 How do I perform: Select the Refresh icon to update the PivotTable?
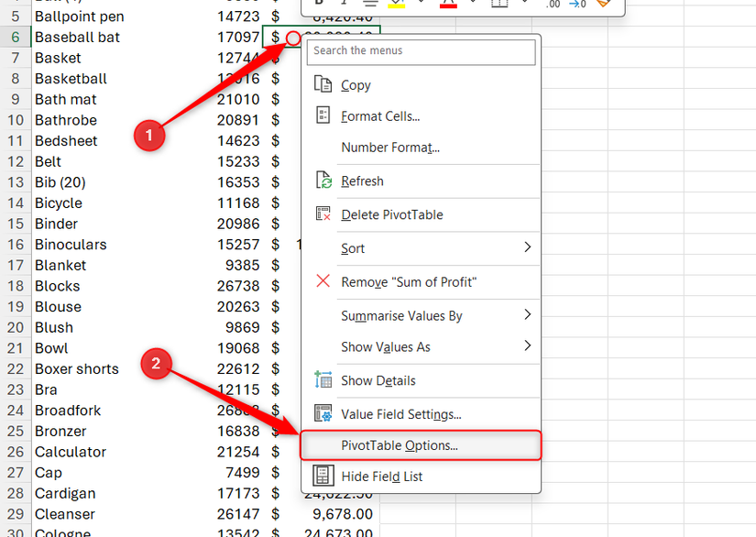[x=323, y=181]
